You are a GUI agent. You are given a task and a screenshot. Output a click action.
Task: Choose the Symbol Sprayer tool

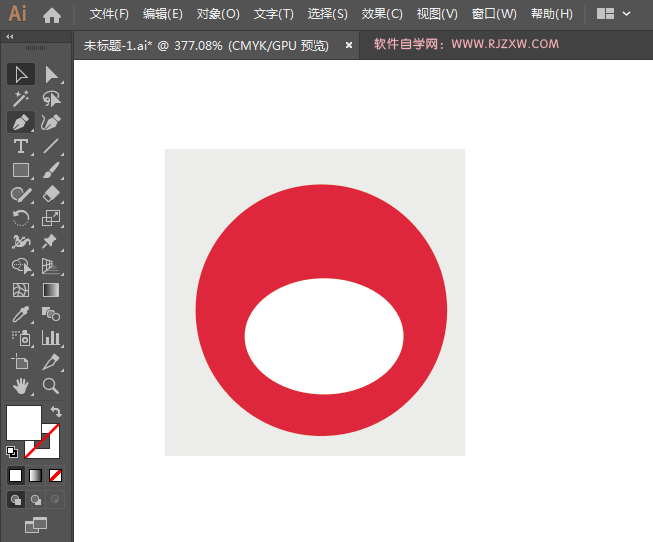pyautogui.click(x=21, y=338)
